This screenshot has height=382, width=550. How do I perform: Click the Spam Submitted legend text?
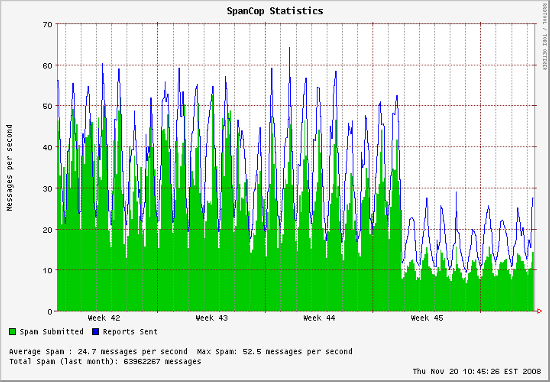(x=51, y=332)
